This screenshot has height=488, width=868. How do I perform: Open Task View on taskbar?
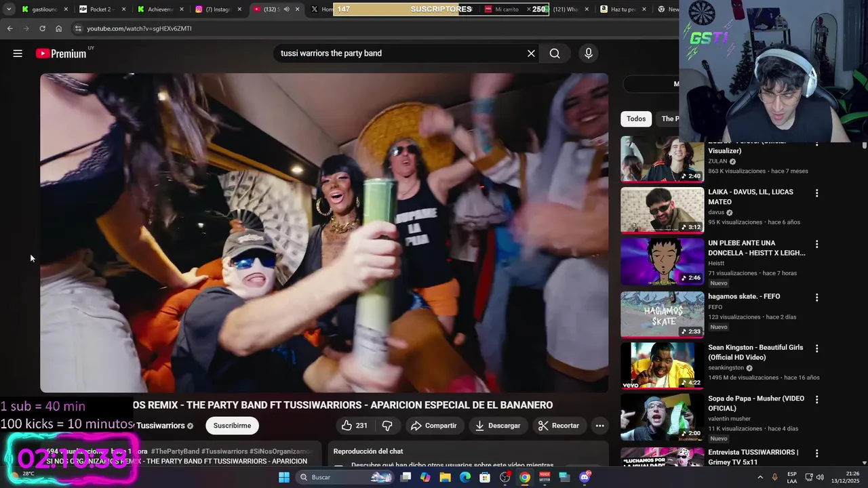click(x=406, y=477)
